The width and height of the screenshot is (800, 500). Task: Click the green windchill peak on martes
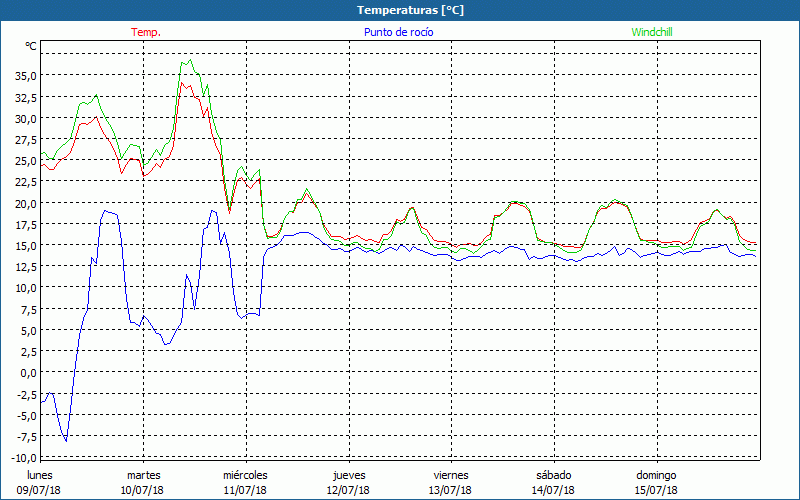190,60
